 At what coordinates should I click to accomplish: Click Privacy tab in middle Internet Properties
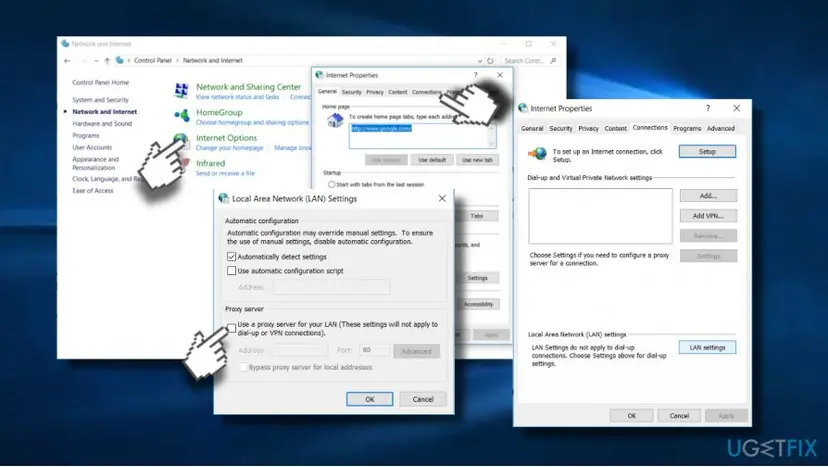(x=375, y=92)
